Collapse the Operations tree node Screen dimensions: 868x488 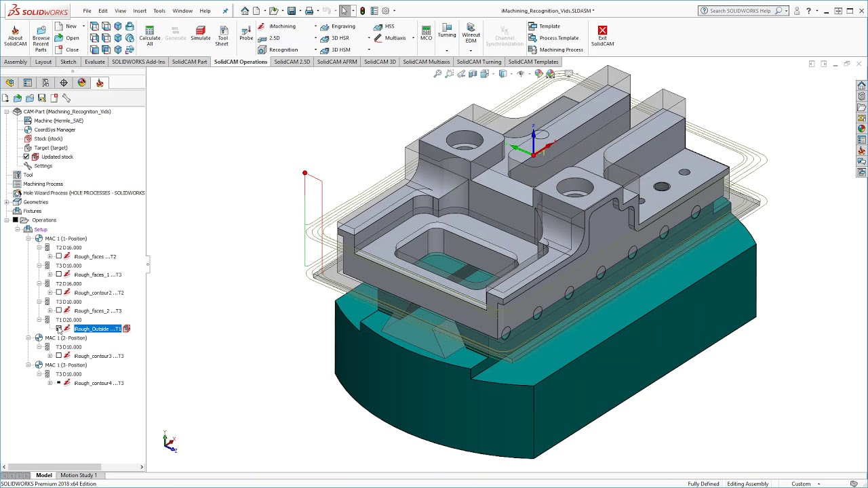coord(6,220)
